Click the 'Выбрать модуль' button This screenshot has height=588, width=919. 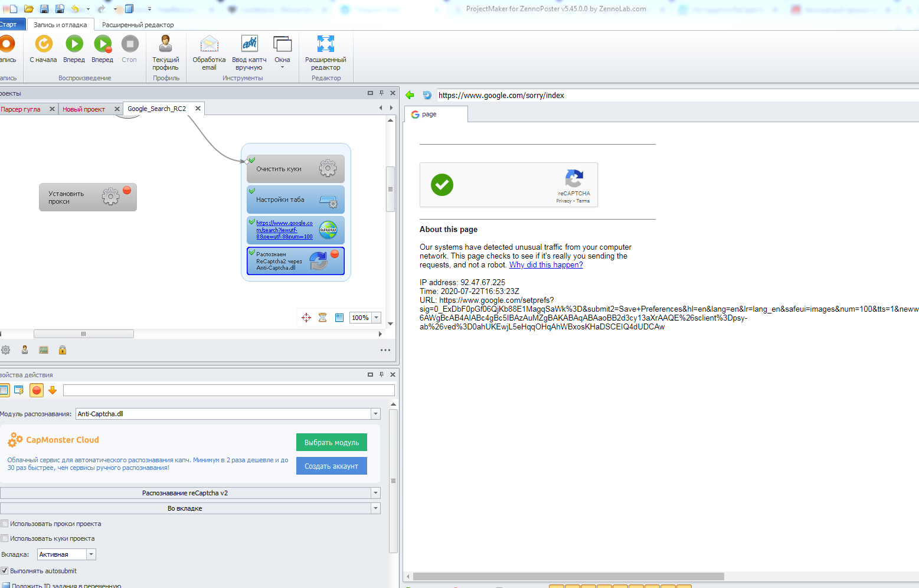pyautogui.click(x=332, y=442)
